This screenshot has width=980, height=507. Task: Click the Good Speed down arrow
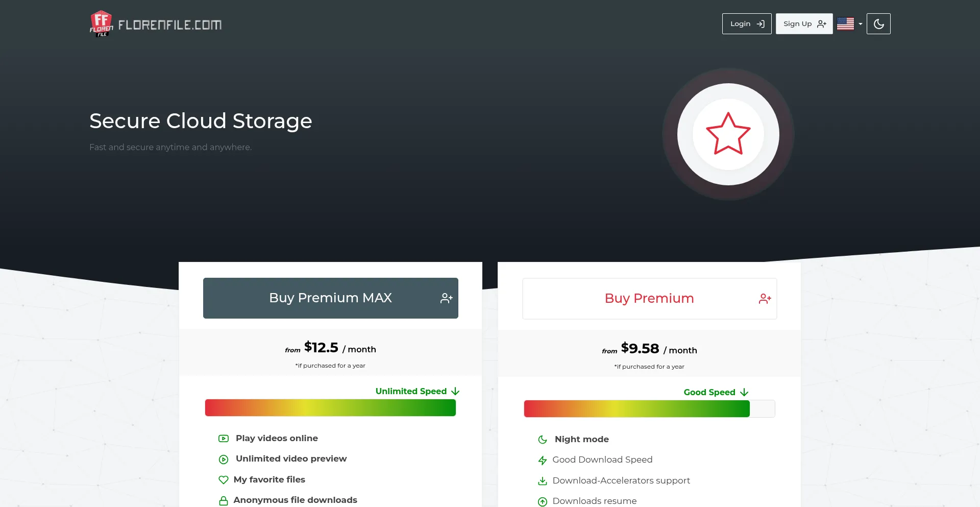point(744,392)
